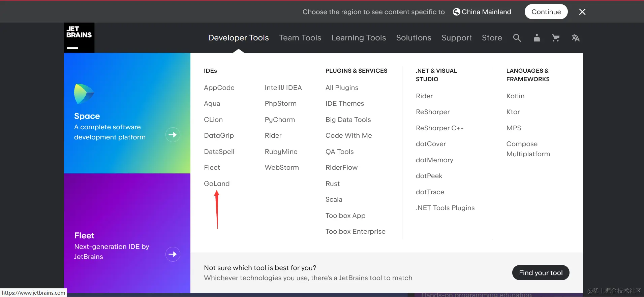Open the PyCharm link

pyautogui.click(x=280, y=120)
